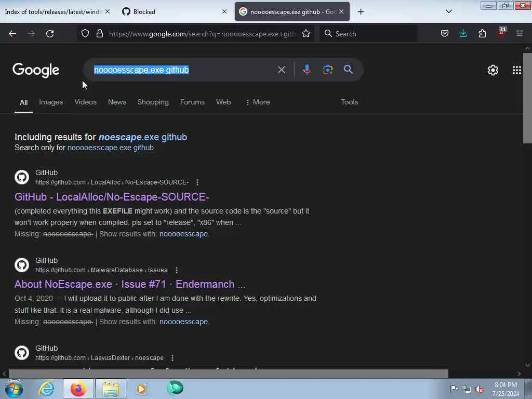The height and width of the screenshot is (399, 532).
Task: Show results with nooooesscape under first result
Action: 183,234
